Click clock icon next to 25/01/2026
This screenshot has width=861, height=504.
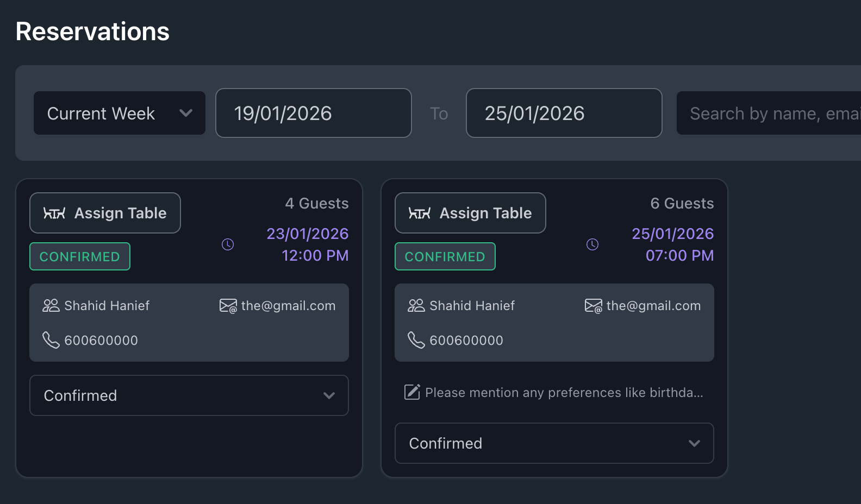tap(592, 244)
